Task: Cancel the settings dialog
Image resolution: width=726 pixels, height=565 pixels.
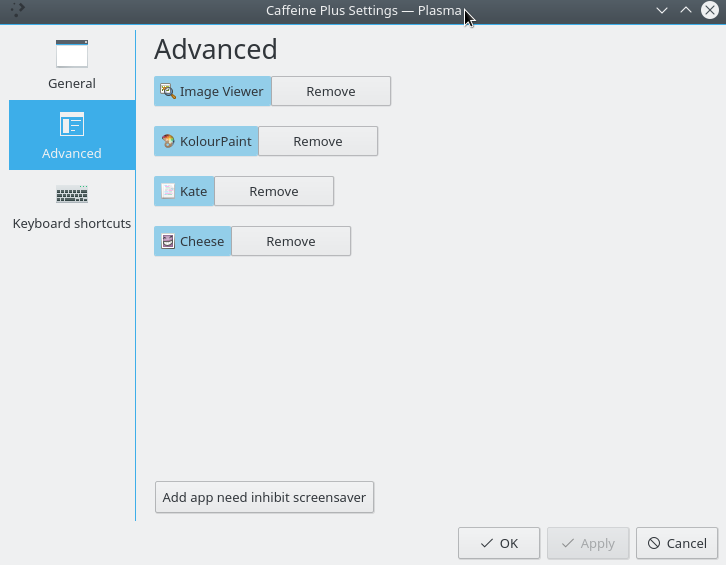Action: [x=677, y=543]
